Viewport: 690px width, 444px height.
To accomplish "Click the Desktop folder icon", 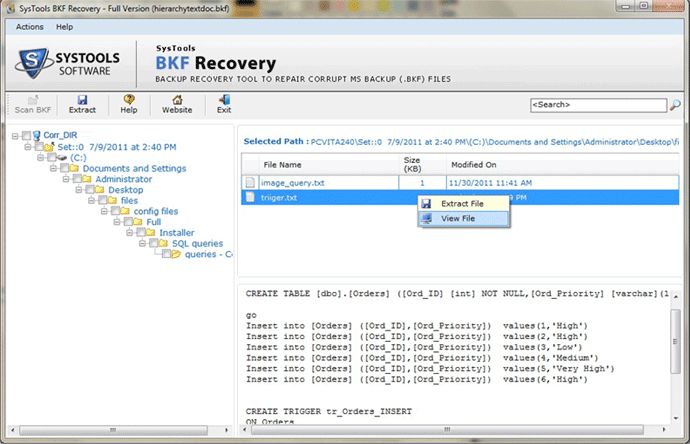I will coord(100,189).
